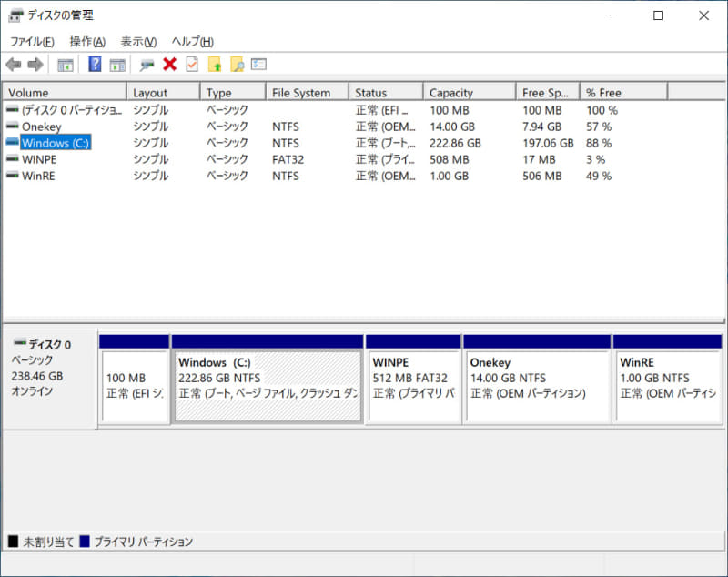Select the Onekey volume in the list
Image resolution: width=728 pixels, height=577 pixels.
coord(42,127)
